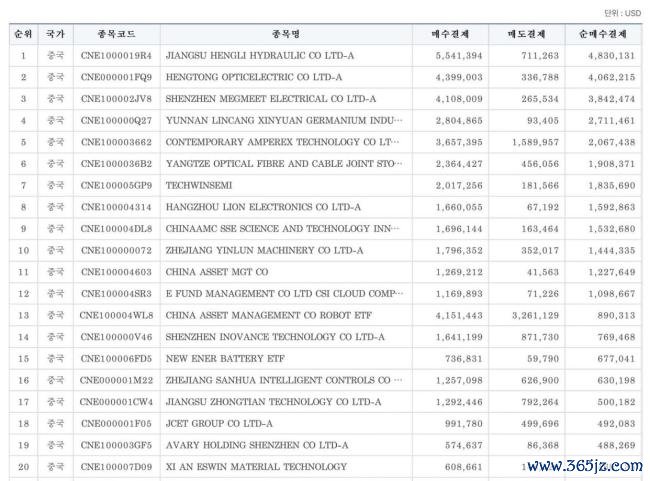The width and height of the screenshot is (650, 481).
Task: Select the 매도결제 column header
Action: coord(526,34)
